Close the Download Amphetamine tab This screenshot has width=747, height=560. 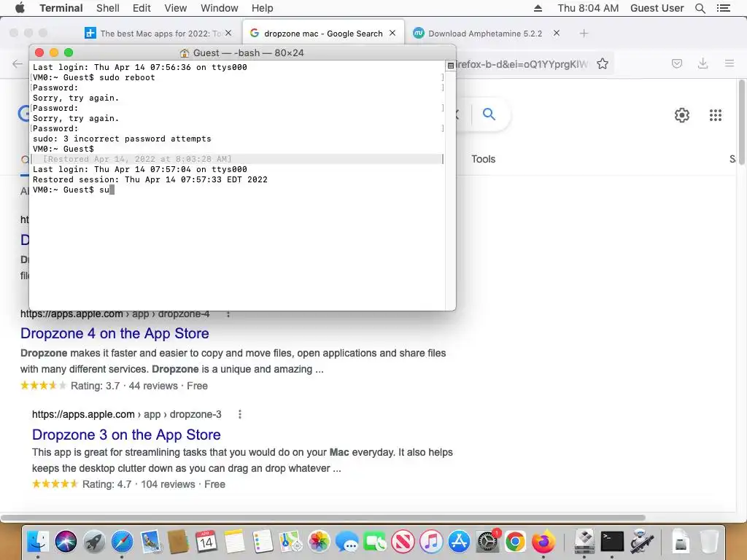557,33
